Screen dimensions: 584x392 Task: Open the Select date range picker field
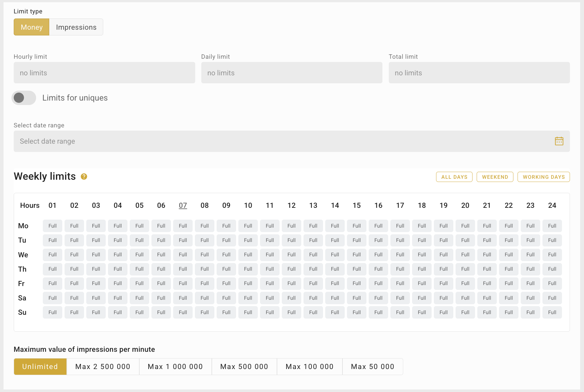coord(281,141)
